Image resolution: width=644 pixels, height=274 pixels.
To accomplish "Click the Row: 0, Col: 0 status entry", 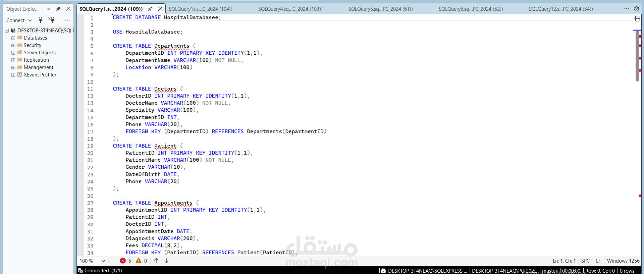I will pos(600,271).
